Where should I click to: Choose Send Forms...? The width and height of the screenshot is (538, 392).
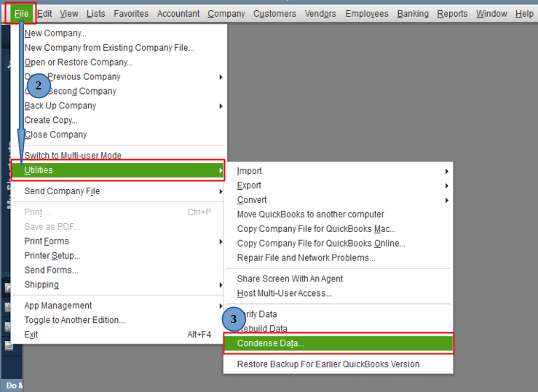(51, 270)
